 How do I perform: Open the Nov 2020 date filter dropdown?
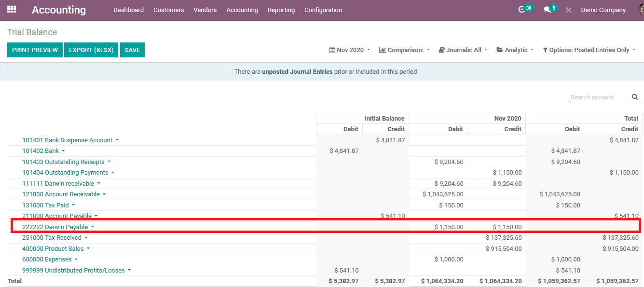[350, 50]
